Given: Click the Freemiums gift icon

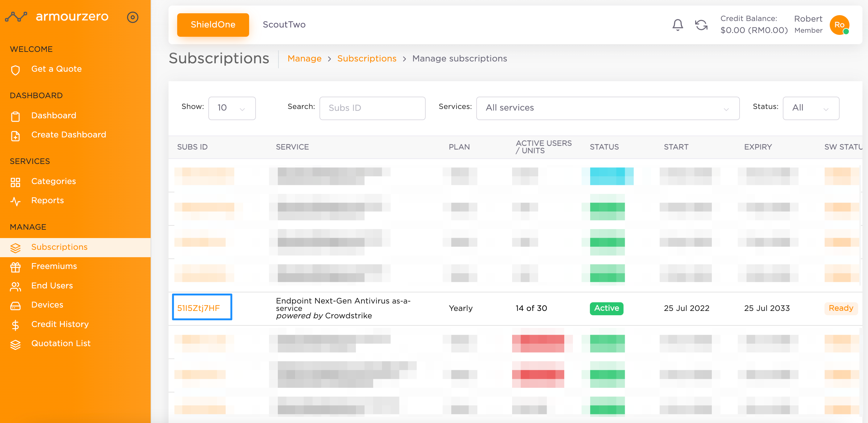Looking at the screenshot, I should 15,267.
